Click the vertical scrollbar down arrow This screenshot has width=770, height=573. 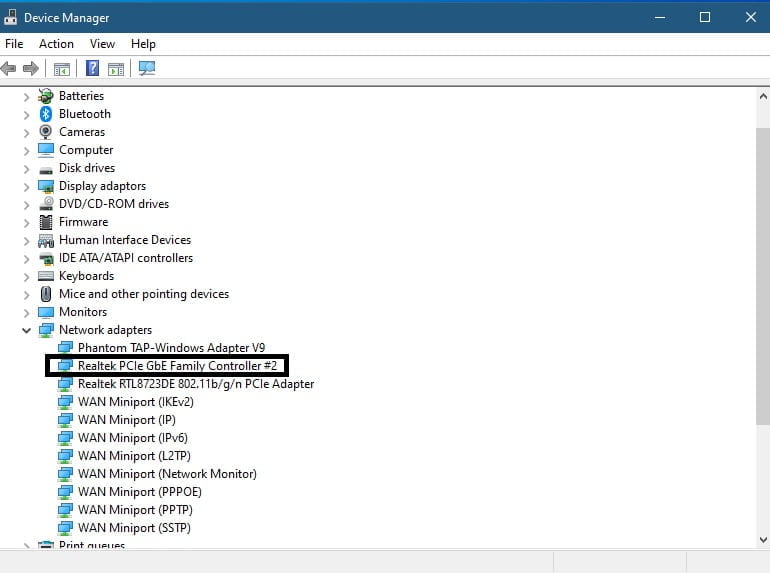pyautogui.click(x=762, y=540)
